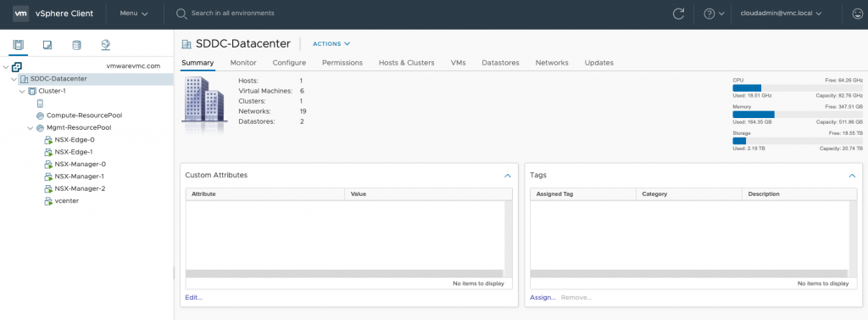Image resolution: width=868 pixels, height=320 pixels.
Task: Open the Permissions tab
Action: click(342, 63)
